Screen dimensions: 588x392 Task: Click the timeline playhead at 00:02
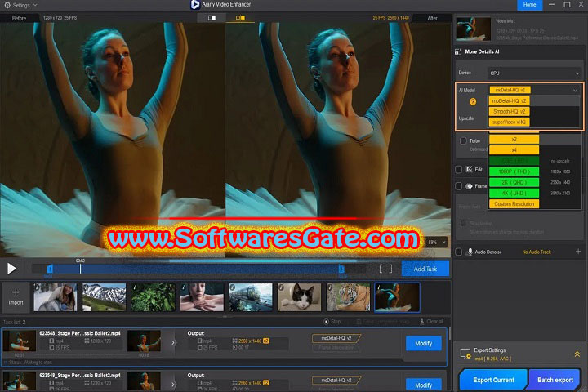tap(80, 268)
